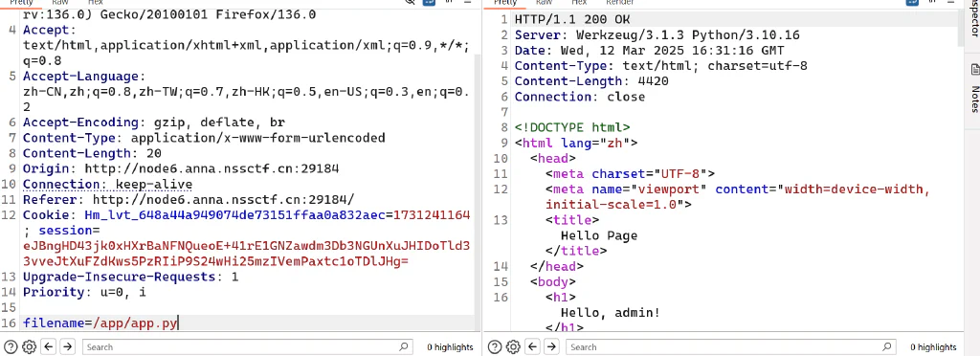Click the magnifier icon in response search
980x356 pixels.
tap(887, 346)
